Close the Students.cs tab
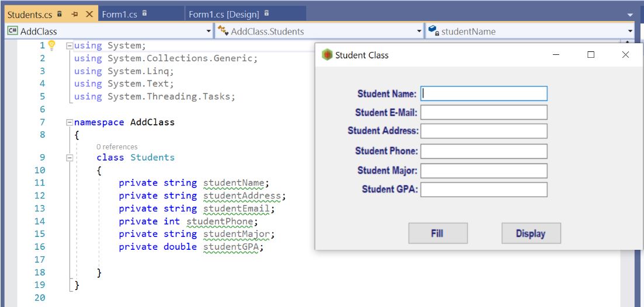 coord(89,15)
